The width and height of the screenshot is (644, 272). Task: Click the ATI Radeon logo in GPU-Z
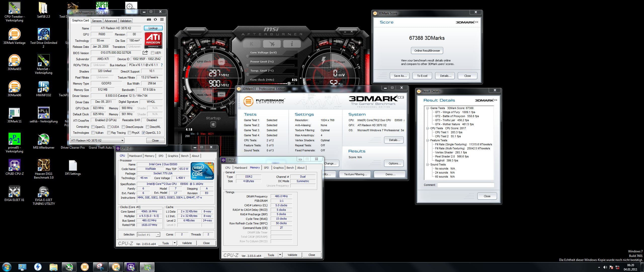point(153,40)
